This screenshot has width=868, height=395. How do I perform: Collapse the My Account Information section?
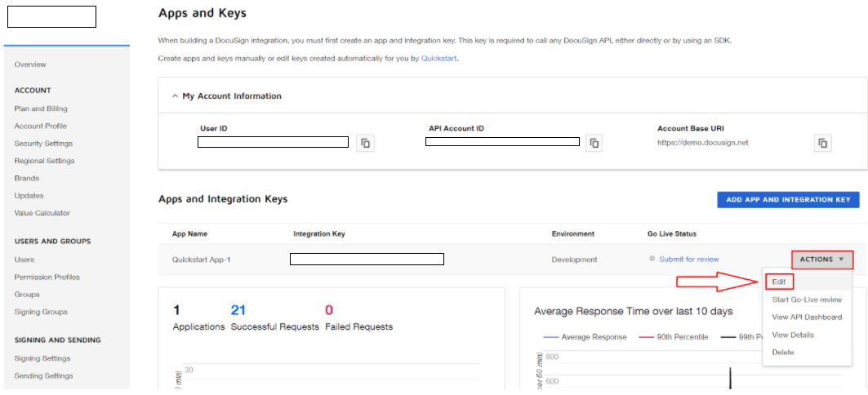click(x=175, y=96)
